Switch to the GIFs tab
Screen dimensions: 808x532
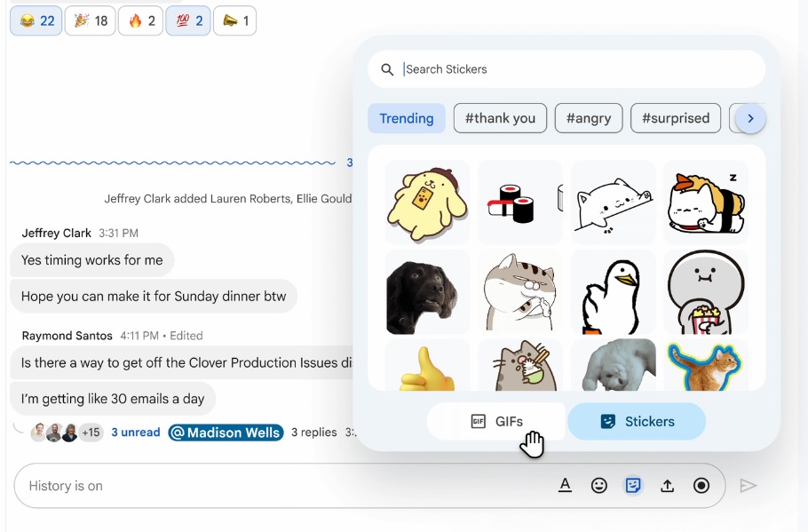(496, 421)
